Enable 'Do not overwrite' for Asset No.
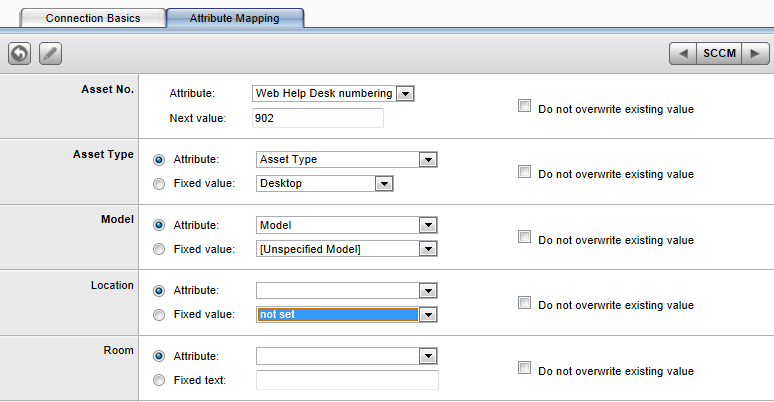The height and width of the screenshot is (402, 774). tap(525, 107)
